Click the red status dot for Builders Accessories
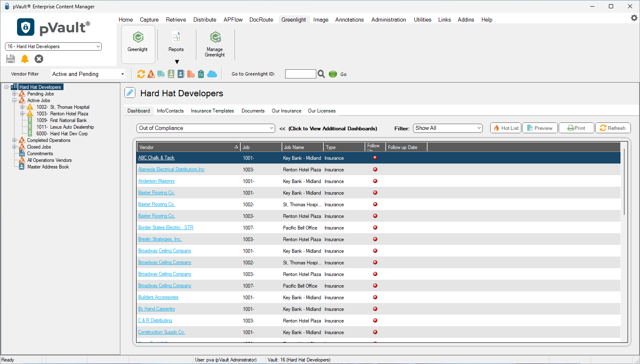Image resolution: width=640 pixels, height=364 pixels. [375, 297]
